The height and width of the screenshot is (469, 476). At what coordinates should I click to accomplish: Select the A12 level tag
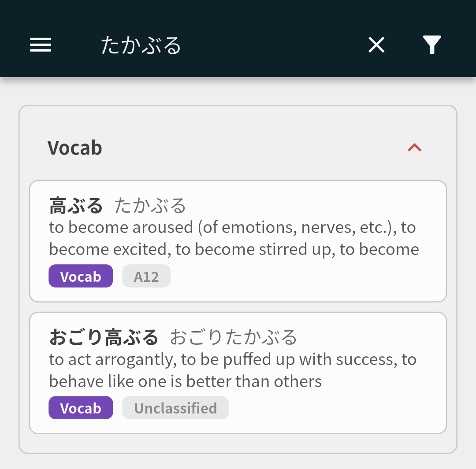[x=146, y=276]
